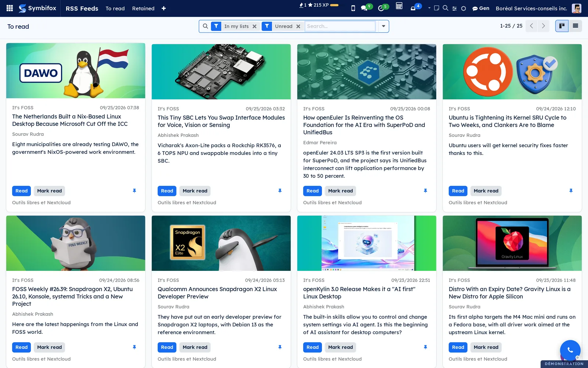Open the Retained menu item
The width and height of the screenshot is (588, 368).
tap(143, 8)
